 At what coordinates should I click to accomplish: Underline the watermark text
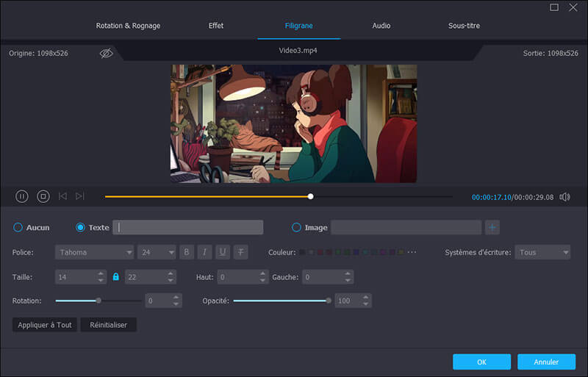coord(223,252)
